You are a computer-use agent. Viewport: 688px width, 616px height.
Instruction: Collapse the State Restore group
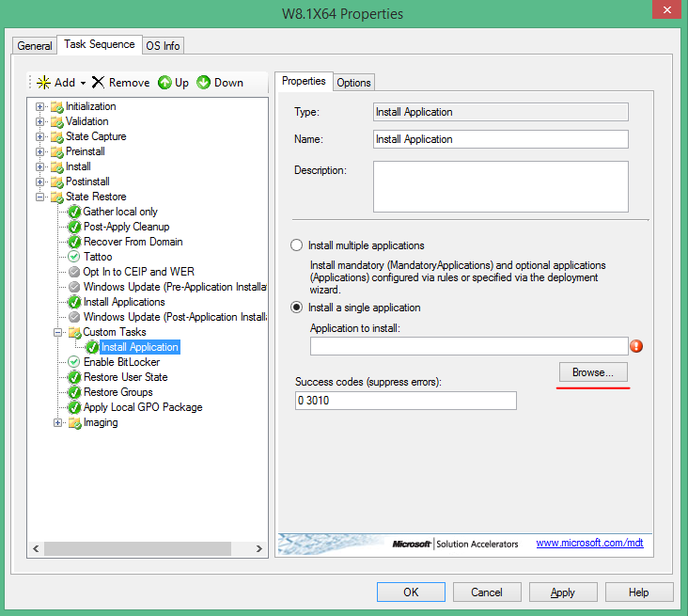(40, 197)
